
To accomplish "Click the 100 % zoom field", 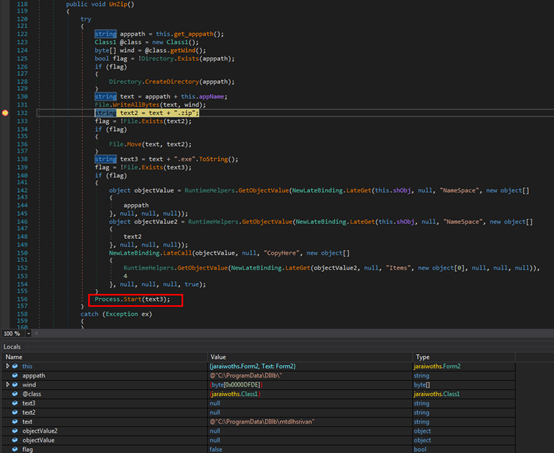I will pyautogui.click(x=13, y=334).
